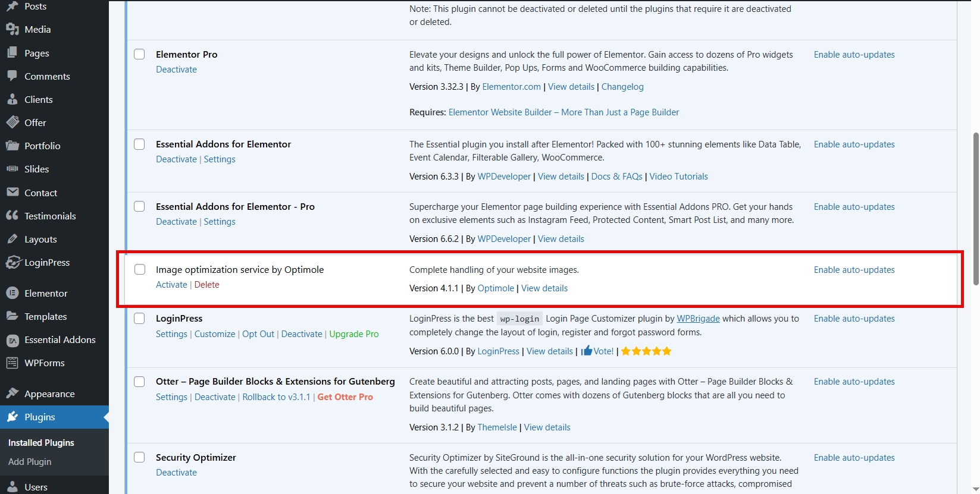
Task: Click the Media icon in sidebar
Action: [x=12, y=29]
